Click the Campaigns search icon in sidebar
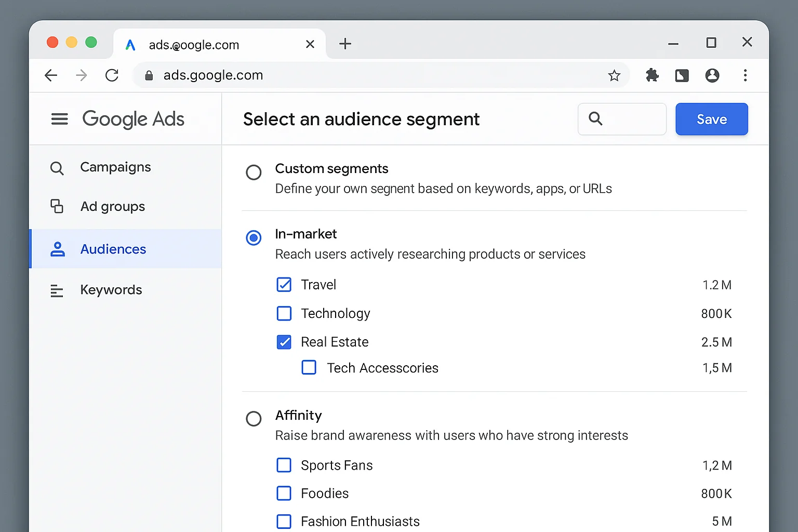 [57, 167]
